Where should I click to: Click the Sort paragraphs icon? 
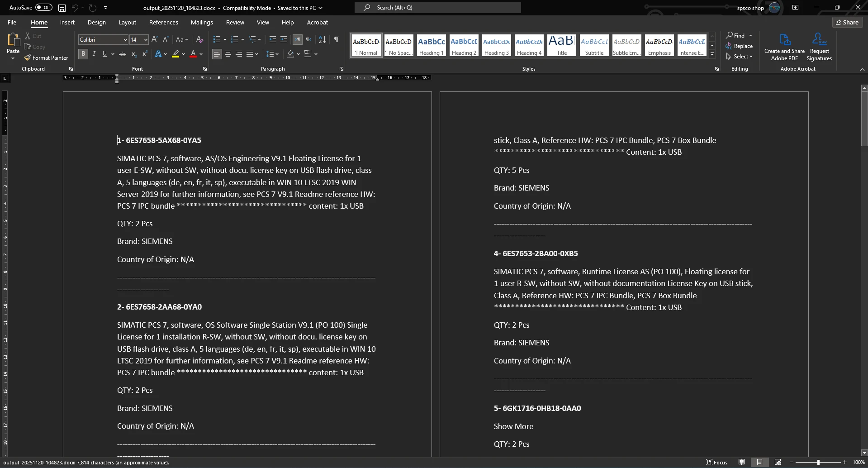coord(322,40)
